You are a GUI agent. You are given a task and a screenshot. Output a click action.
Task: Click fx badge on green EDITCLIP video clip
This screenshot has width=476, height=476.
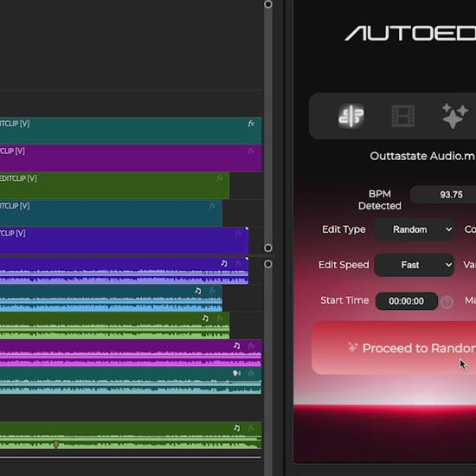(x=220, y=178)
